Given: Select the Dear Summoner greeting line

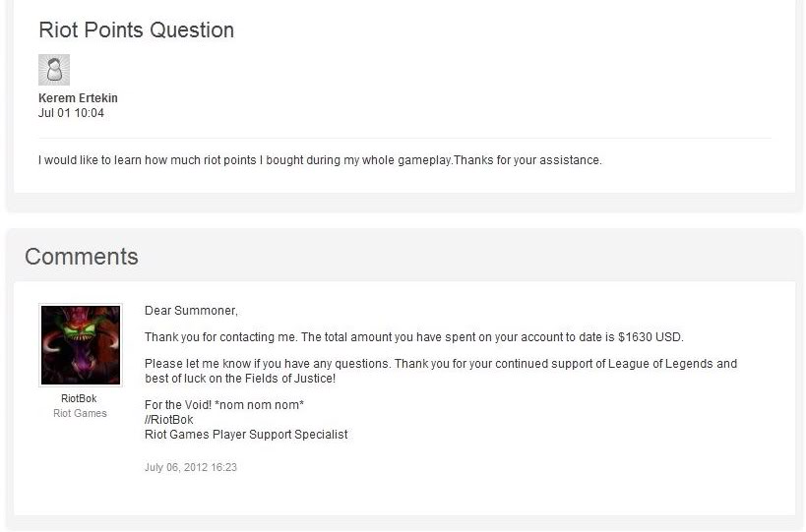Looking at the screenshot, I should [x=191, y=311].
